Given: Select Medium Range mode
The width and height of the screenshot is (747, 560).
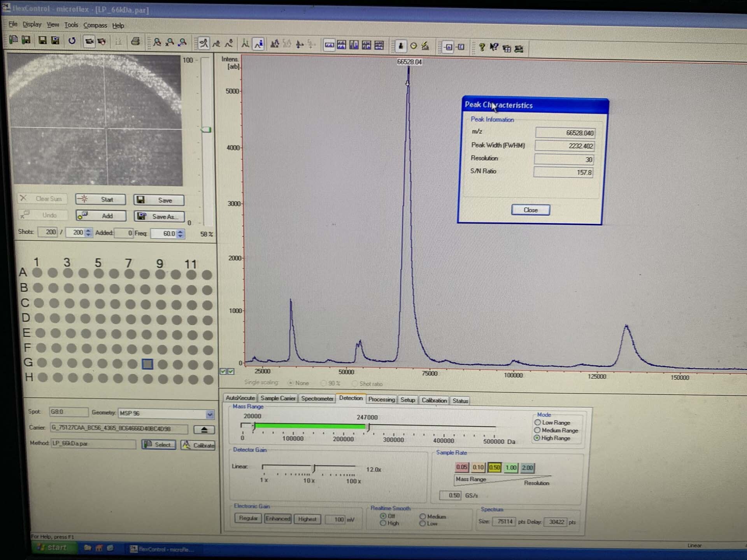Looking at the screenshot, I should 537,430.
